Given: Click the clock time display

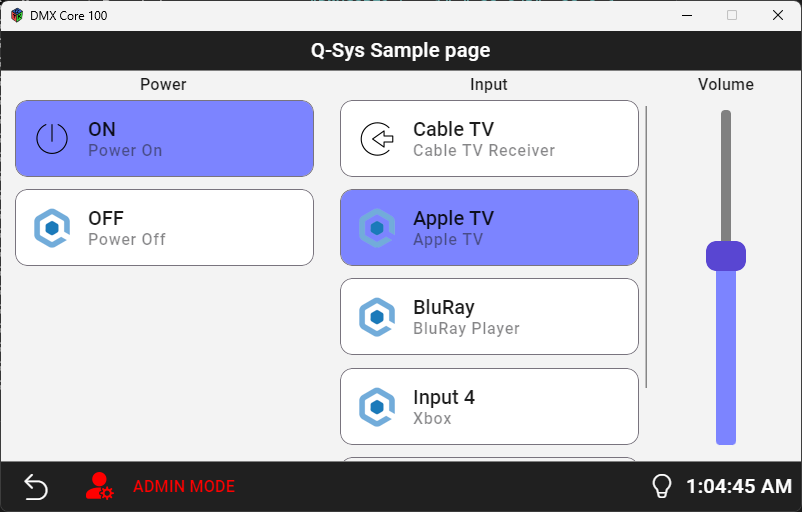Looking at the screenshot, I should (738, 487).
